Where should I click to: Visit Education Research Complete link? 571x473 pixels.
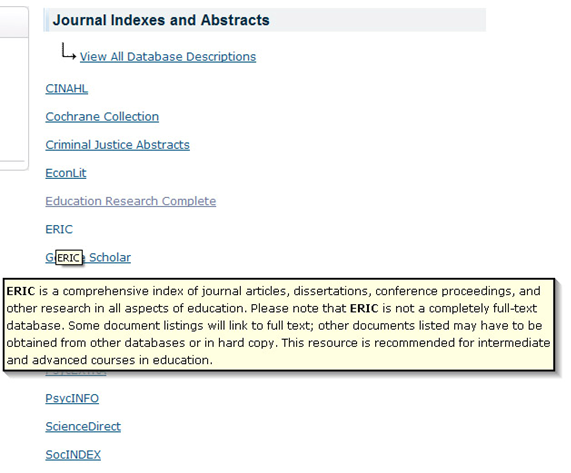pos(131,201)
